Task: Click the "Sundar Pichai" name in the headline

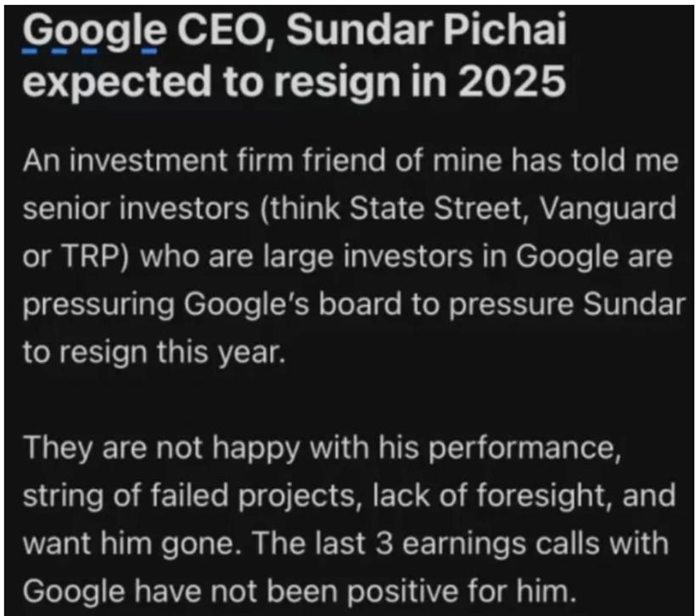Action: (426, 30)
